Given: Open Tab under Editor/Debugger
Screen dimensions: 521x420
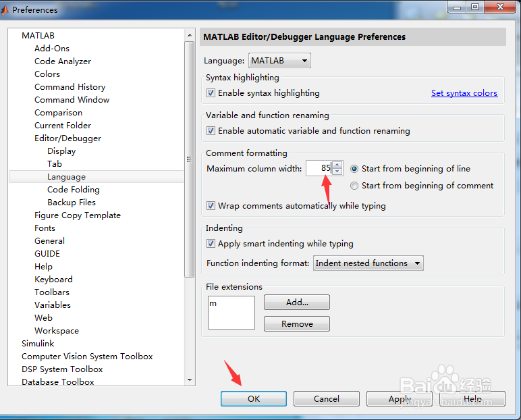Looking at the screenshot, I should click(55, 164).
